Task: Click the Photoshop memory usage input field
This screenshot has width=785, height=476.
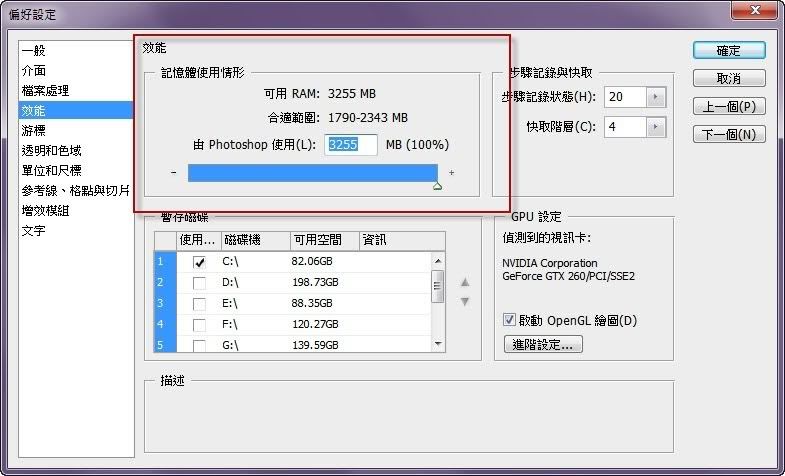Action: pos(352,145)
